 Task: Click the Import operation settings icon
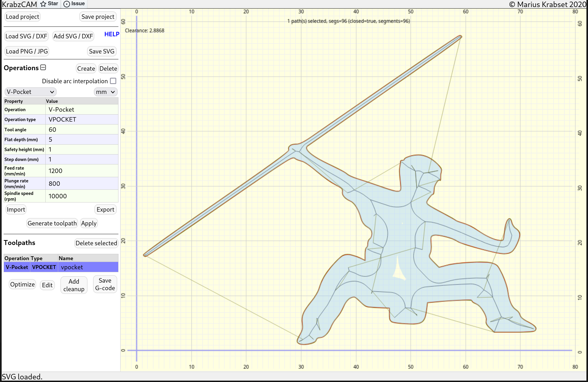pyautogui.click(x=16, y=210)
